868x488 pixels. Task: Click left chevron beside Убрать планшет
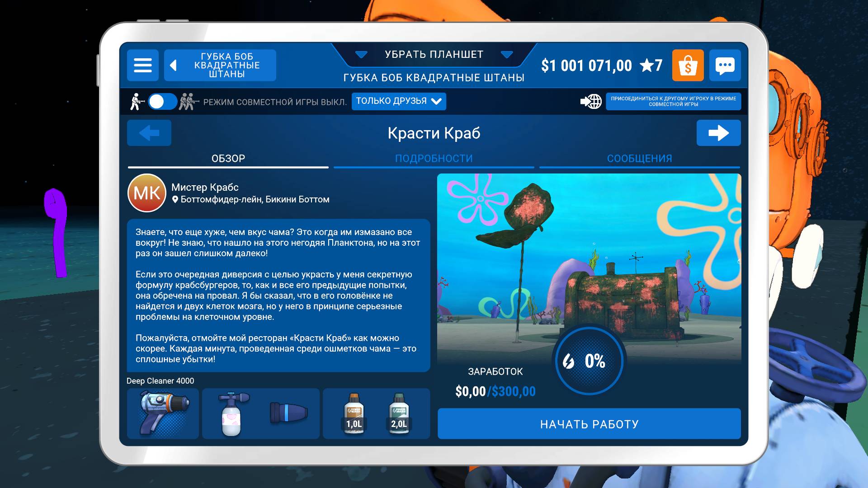(x=361, y=55)
